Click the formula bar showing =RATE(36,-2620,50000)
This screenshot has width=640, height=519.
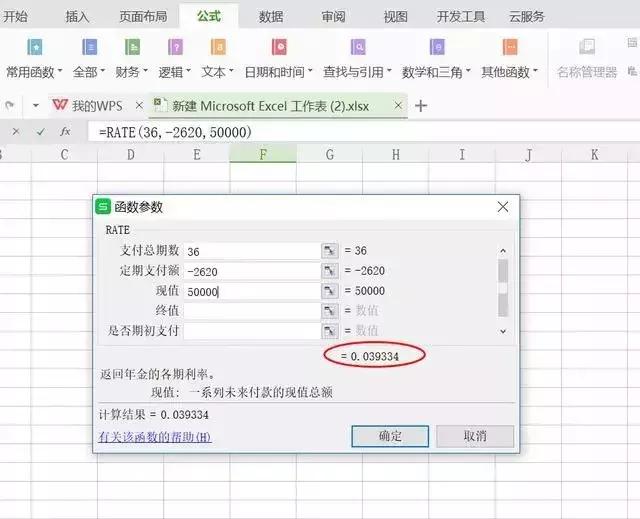tap(363, 132)
